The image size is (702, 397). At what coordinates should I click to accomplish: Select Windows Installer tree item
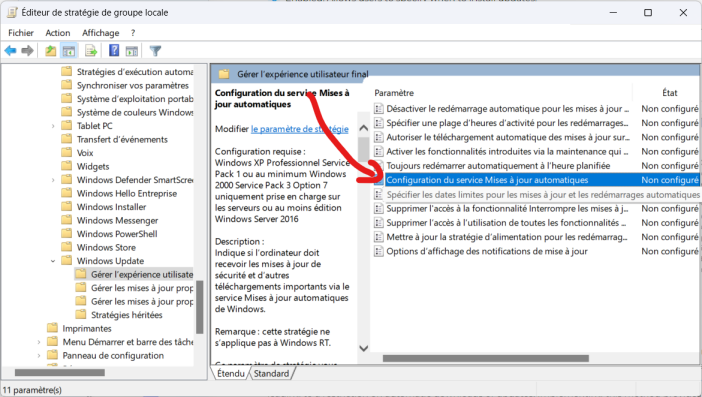[111, 207]
